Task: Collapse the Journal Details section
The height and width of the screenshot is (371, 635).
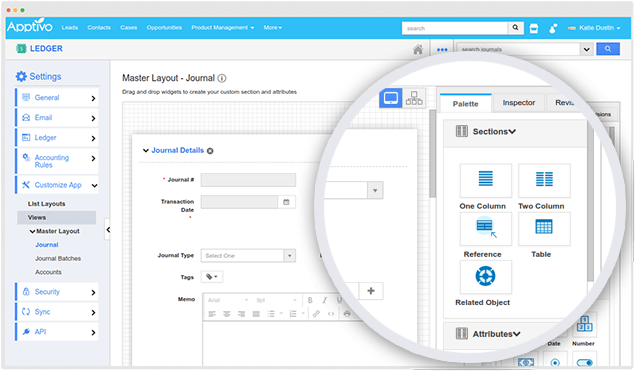Action: (146, 151)
